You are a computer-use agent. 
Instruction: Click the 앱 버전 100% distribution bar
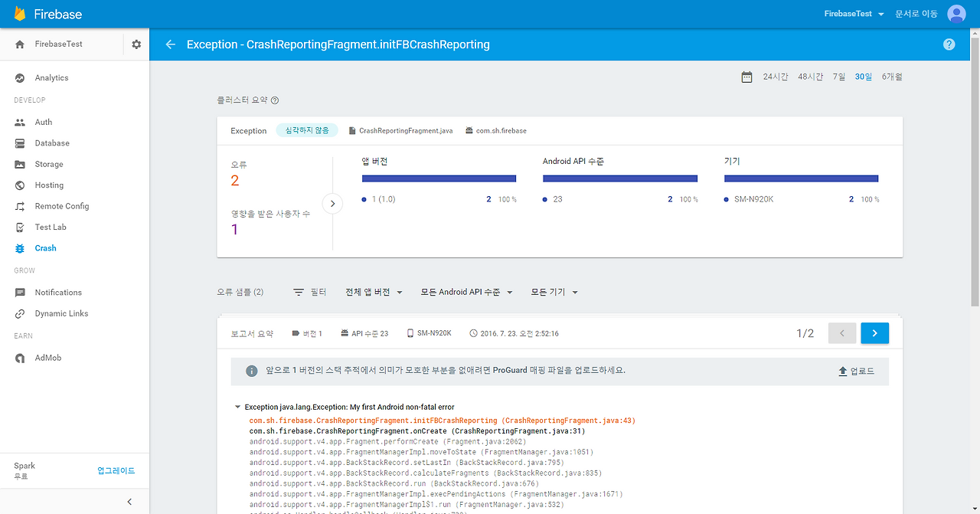click(x=439, y=178)
